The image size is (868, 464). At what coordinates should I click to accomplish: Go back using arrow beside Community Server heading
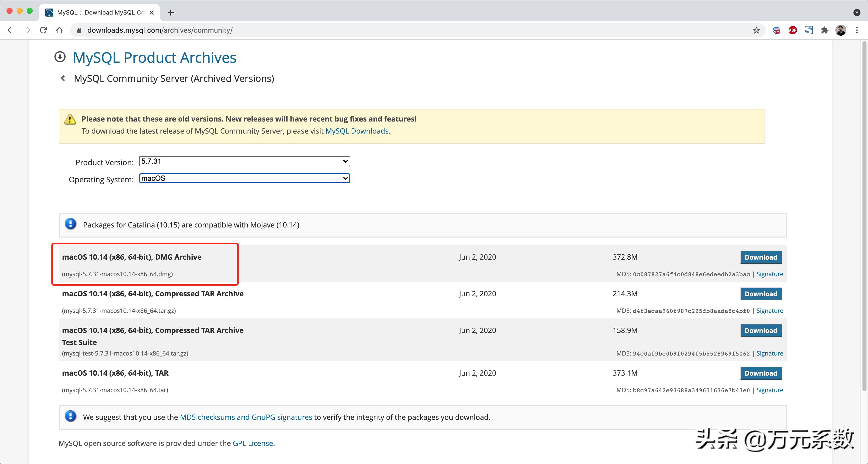pos(63,78)
